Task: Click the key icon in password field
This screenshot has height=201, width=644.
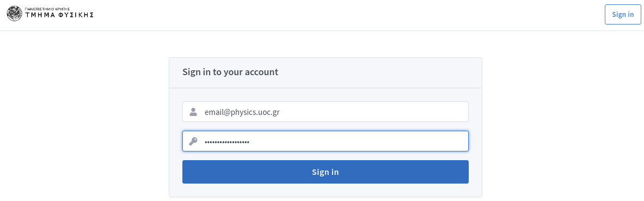Action: coord(193,142)
